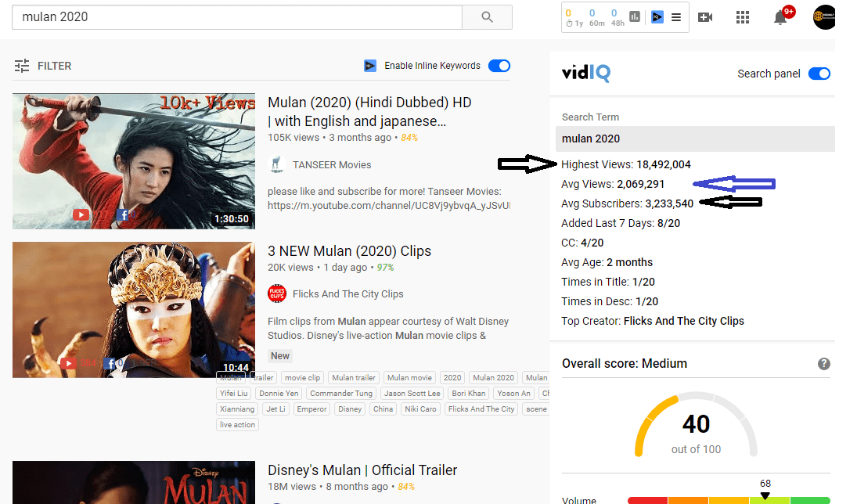Open 3 NEW Mulan (2020) Clips title
Viewport: 857px width, 504px height.
tap(349, 251)
